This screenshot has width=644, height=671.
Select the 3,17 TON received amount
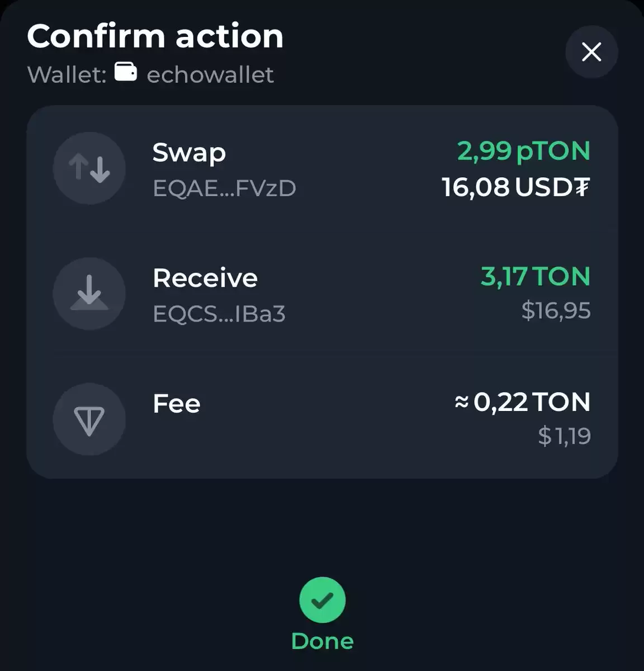[x=536, y=276]
